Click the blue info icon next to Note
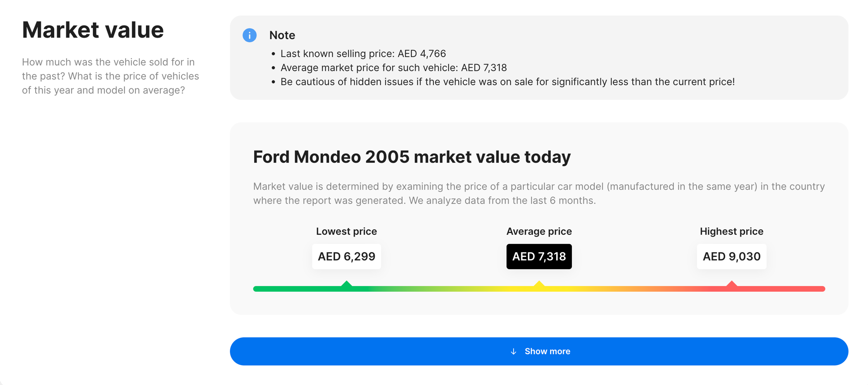This screenshot has height=385, width=868. 250,35
